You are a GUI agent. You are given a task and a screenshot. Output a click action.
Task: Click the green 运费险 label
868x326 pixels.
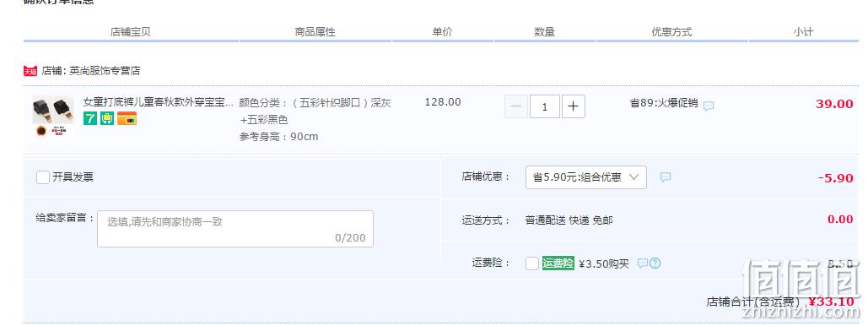[x=558, y=264]
